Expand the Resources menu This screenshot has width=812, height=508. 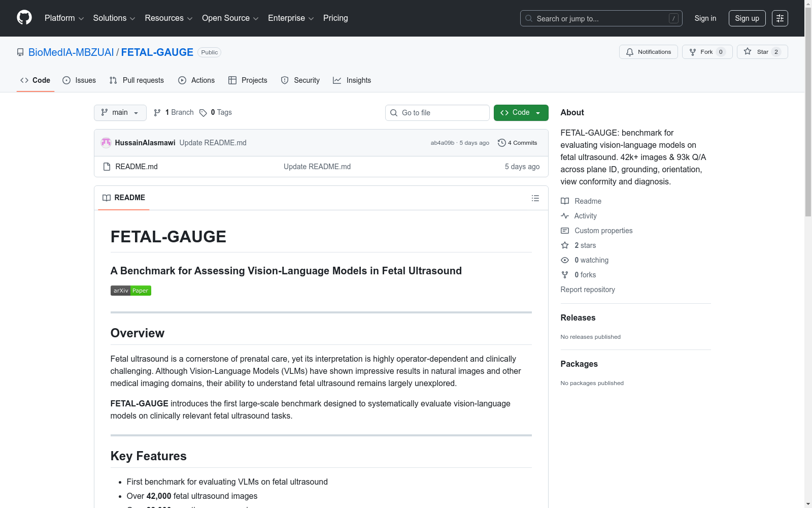(x=168, y=18)
